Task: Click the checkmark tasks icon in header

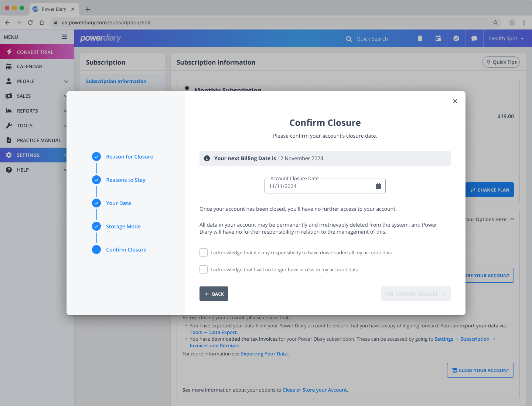Action: 456,38
